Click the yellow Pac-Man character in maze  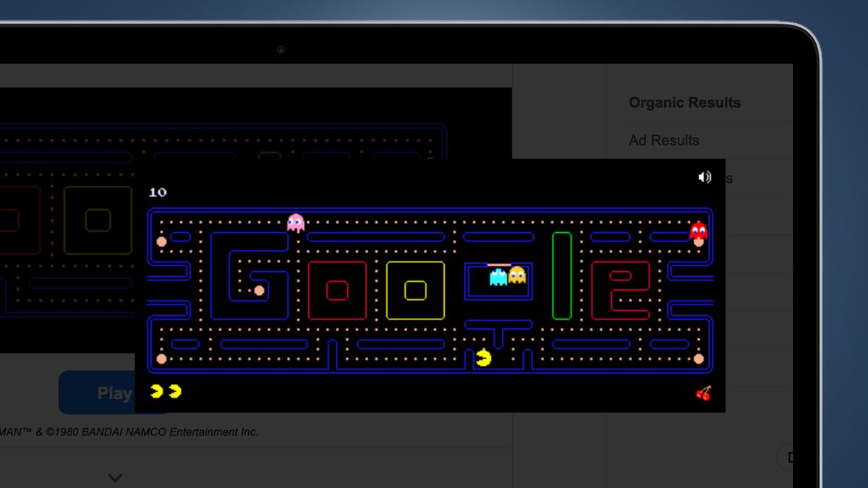pos(484,357)
